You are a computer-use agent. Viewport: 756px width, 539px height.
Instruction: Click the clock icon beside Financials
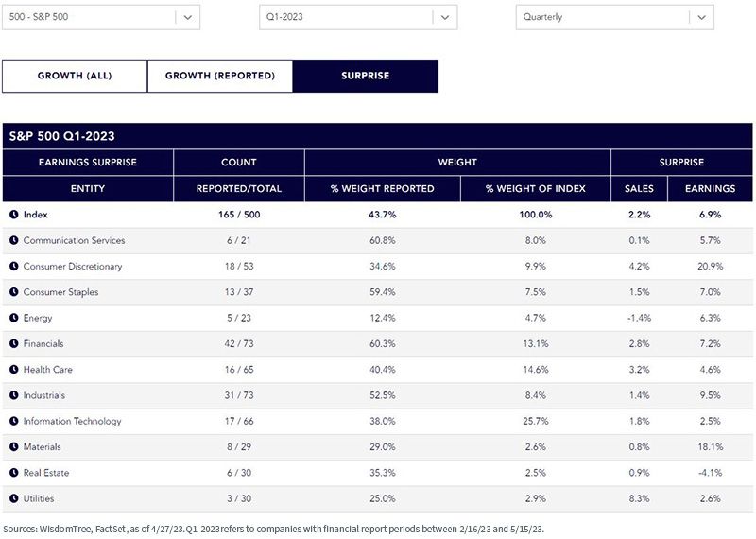(13, 343)
